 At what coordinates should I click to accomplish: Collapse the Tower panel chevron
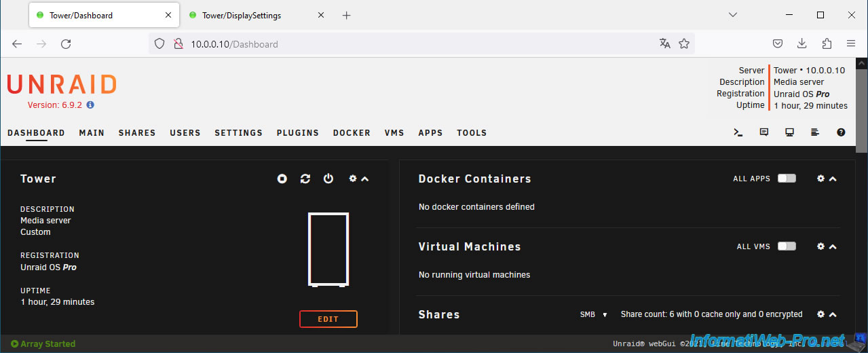pos(365,179)
